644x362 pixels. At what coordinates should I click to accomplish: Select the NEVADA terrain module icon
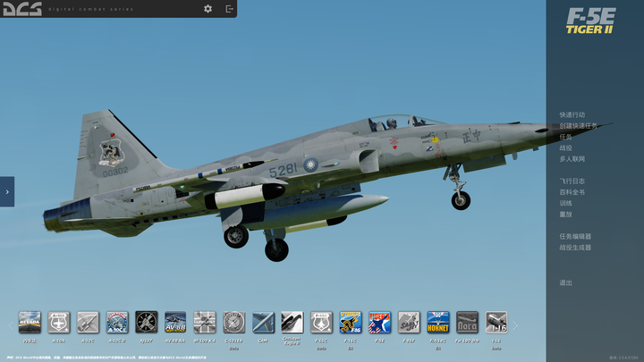pyautogui.click(x=30, y=322)
